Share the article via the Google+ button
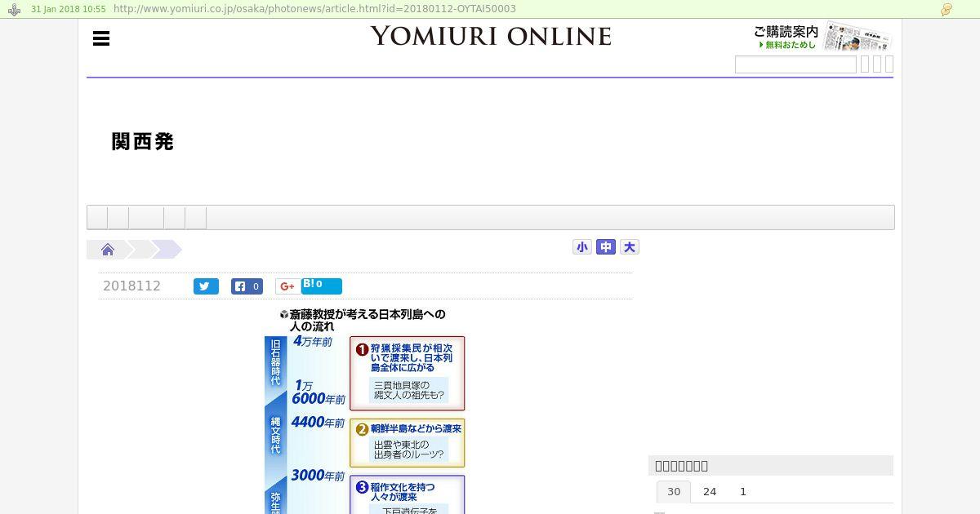Screen dimensions: 980x514 coord(287,286)
